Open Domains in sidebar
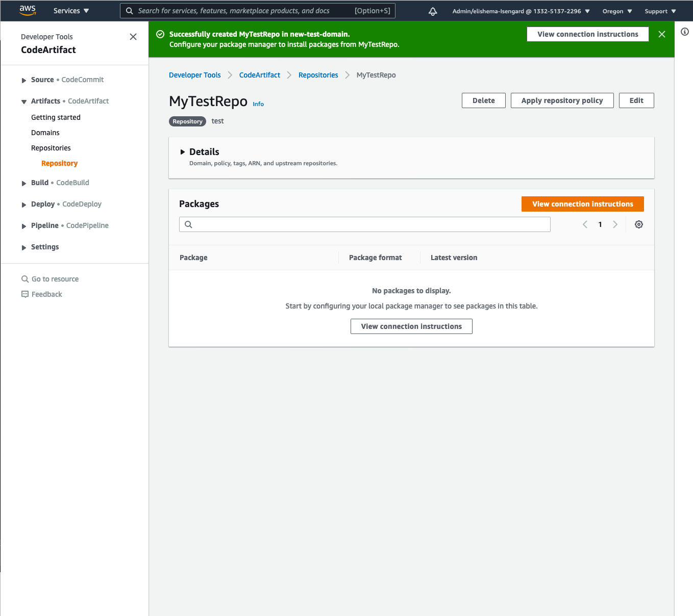Screen dimensions: 693x616 click(x=45, y=133)
